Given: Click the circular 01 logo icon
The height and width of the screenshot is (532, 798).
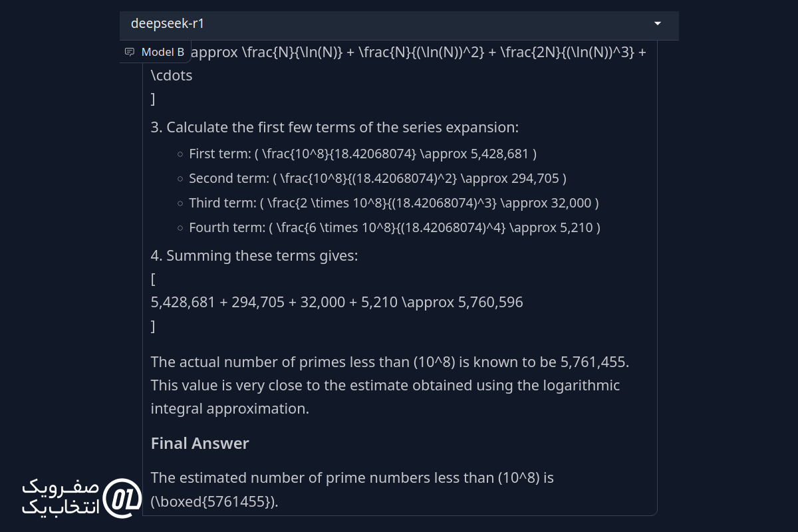Looking at the screenshot, I should coord(123,496).
